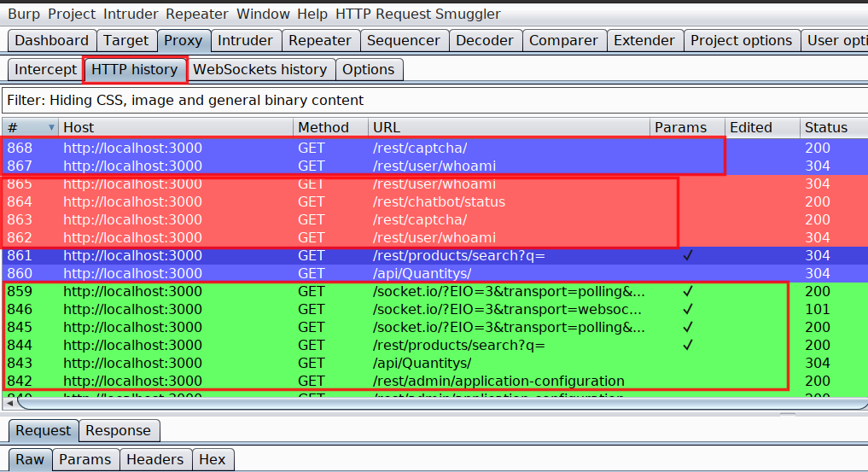Screen dimensions: 868x472
Task: Select request 859 socket.io polling
Action: click(434, 291)
